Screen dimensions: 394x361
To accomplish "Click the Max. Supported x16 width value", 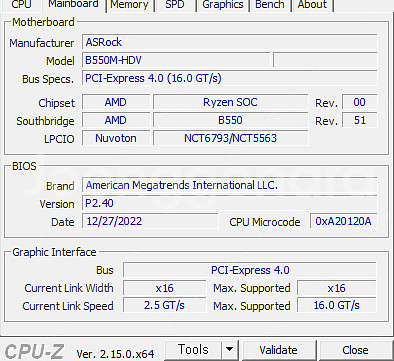I will coord(337,288).
